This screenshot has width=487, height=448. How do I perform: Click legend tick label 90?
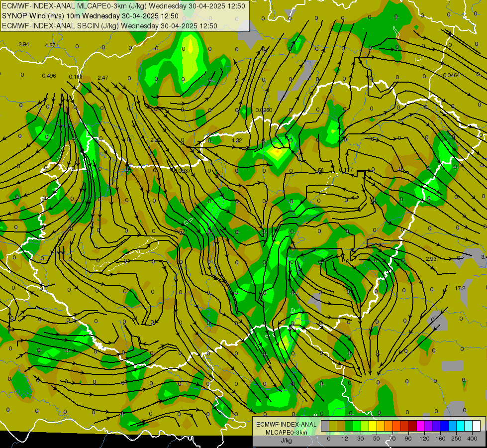[408, 439]
